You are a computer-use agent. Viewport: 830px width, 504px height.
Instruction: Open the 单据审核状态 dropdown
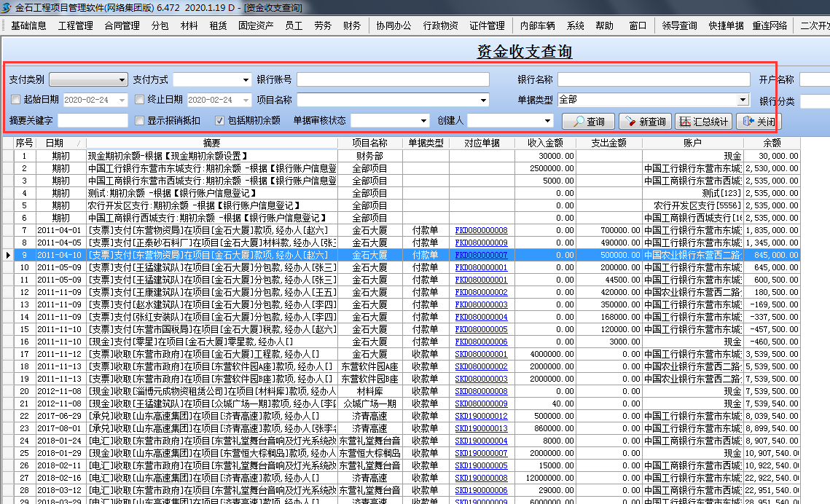pyautogui.click(x=424, y=120)
